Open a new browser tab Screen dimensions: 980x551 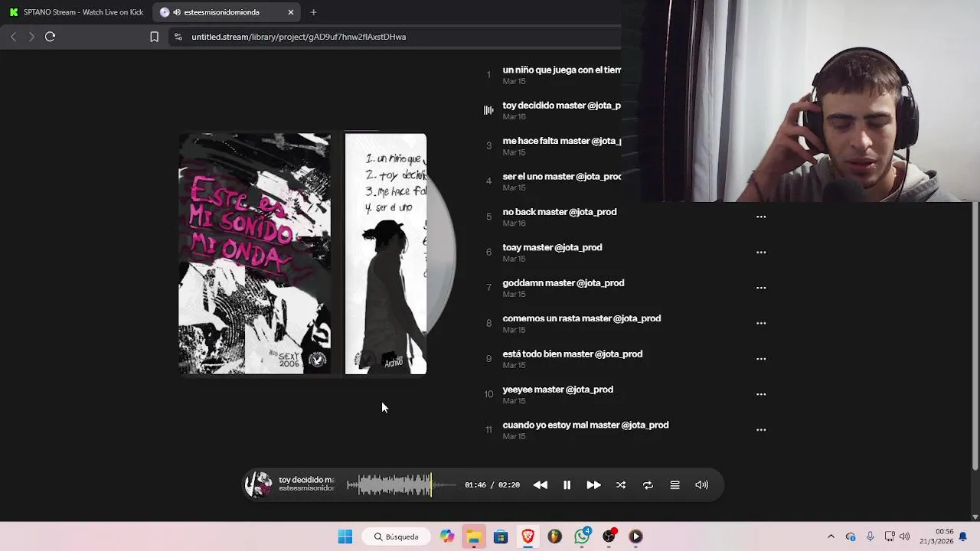[313, 12]
